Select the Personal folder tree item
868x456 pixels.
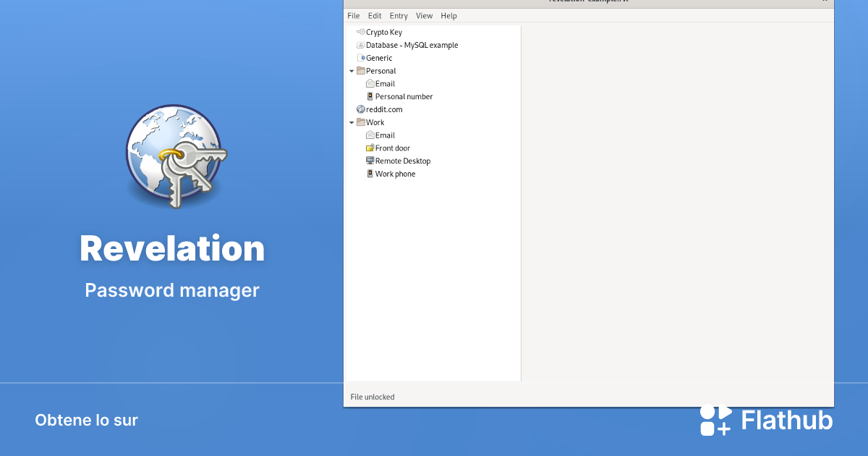pyautogui.click(x=380, y=71)
